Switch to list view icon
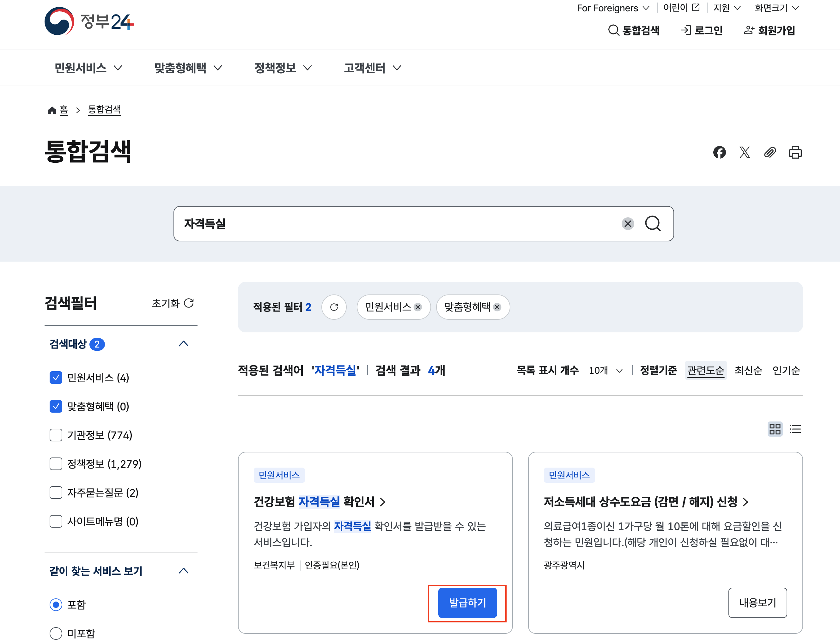Screen dimensions: 840x642 (795, 429)
